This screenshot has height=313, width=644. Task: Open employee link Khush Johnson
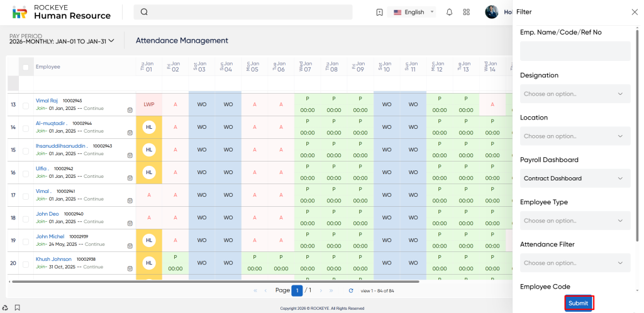pos(53,259)
